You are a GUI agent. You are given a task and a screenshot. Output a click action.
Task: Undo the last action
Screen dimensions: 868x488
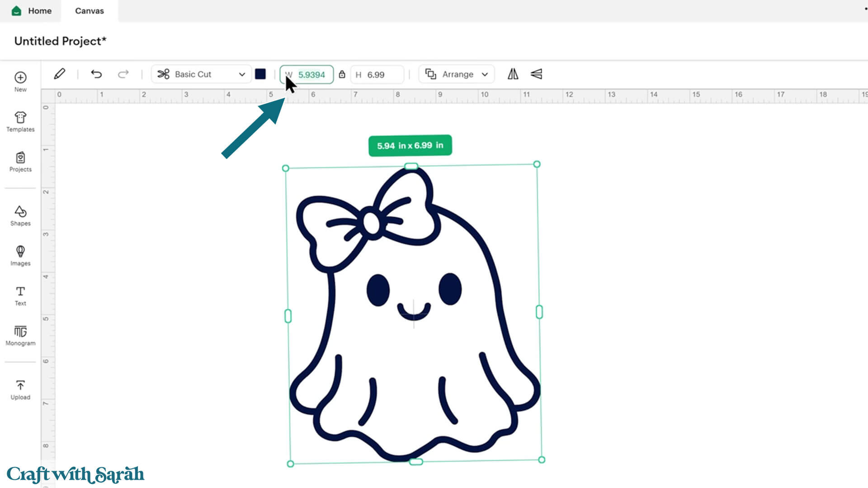tap(96, 74)
